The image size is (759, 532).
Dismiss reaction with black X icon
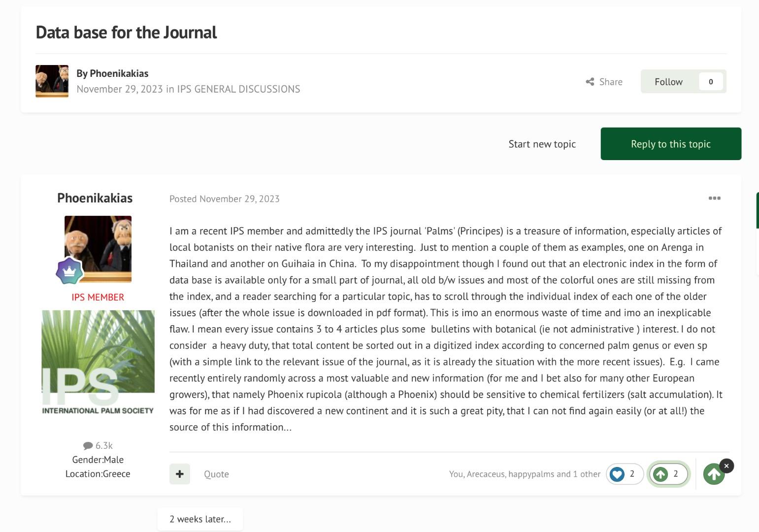(x=726, y=465)
